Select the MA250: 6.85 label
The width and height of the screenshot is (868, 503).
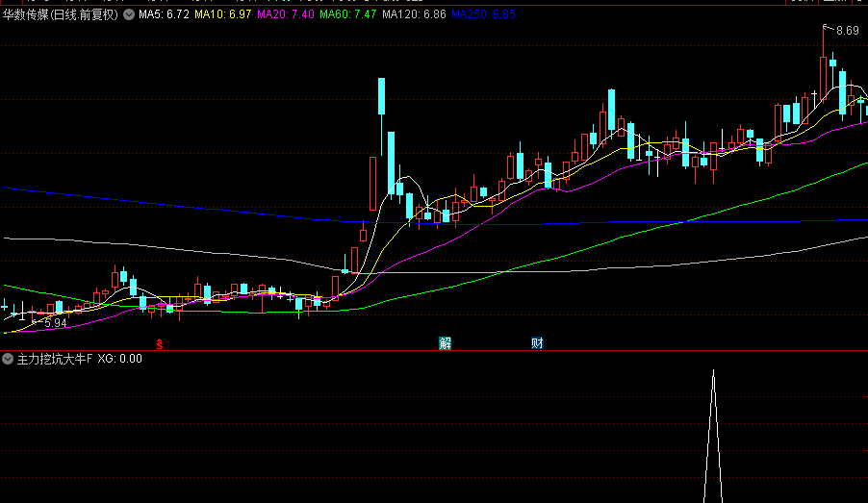click(x=483, y=14)
